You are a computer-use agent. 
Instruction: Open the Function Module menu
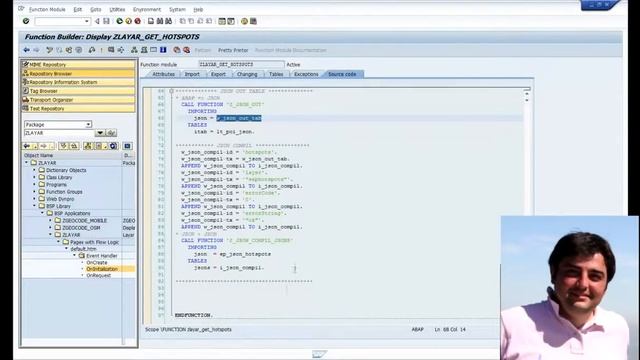point(47,9)
